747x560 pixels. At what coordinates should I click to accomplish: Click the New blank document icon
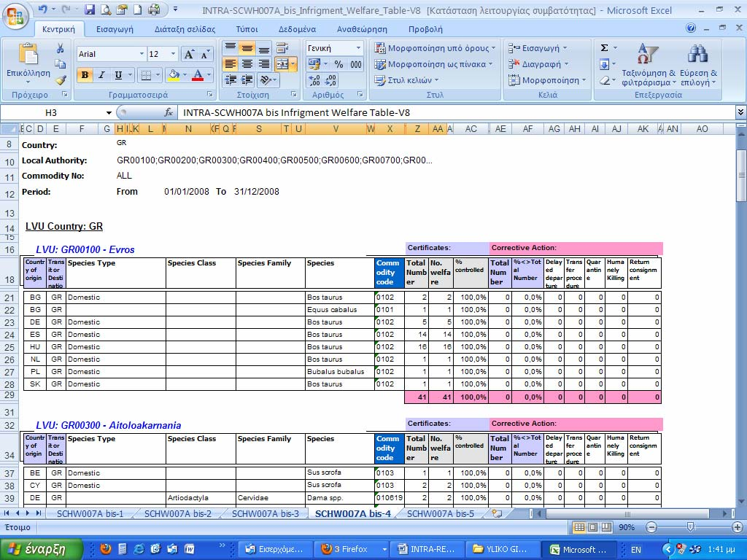coord(137,9)
